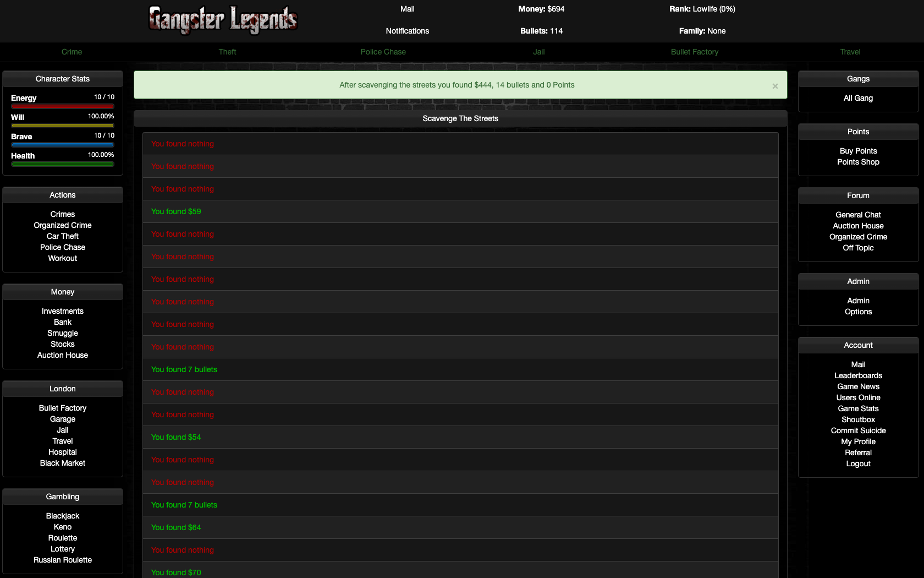
Task: Open the Travel tab in top bar
Action: click(850, 52)
